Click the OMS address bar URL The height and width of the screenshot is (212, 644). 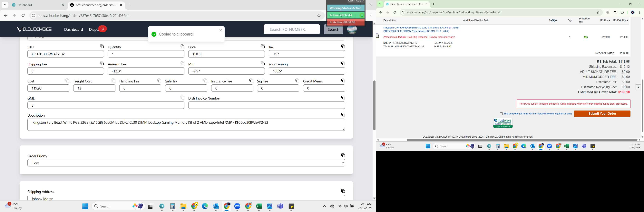(x=84, y=16)
